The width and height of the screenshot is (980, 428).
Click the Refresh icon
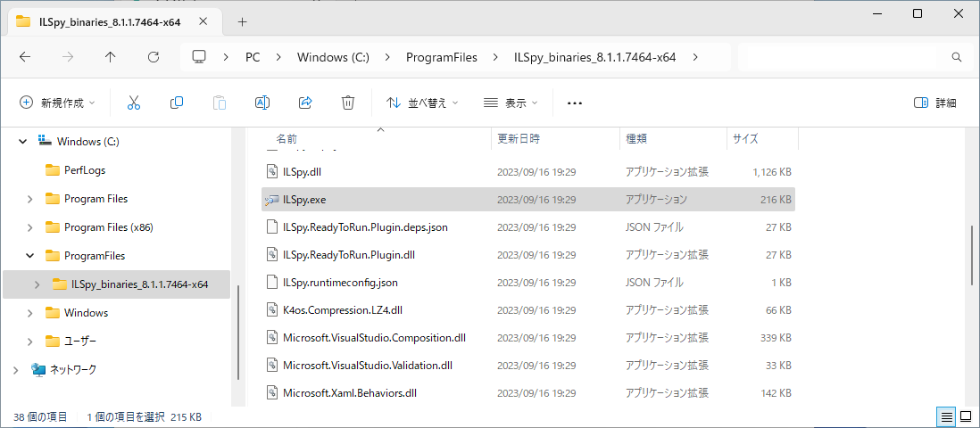(x=154, y=57)
